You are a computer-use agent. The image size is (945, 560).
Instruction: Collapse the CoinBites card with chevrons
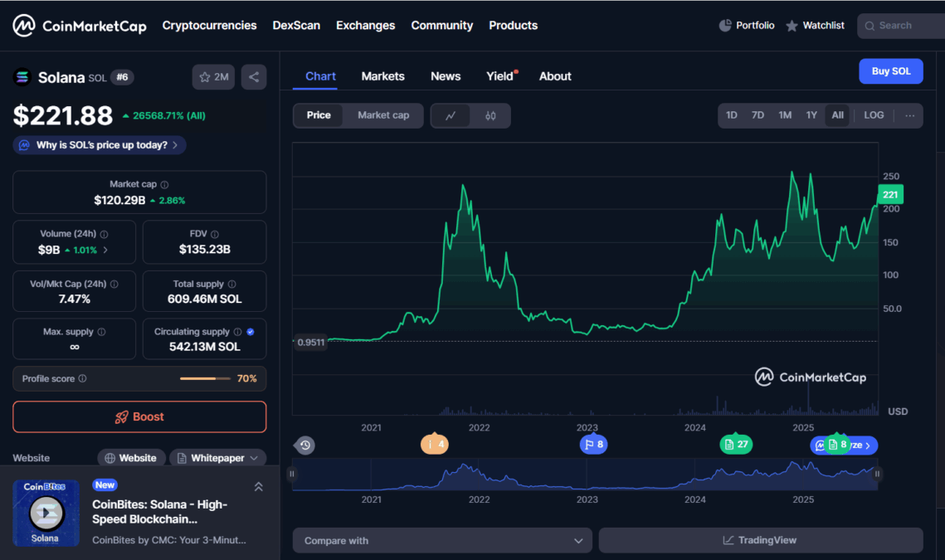tap(259, 486)
